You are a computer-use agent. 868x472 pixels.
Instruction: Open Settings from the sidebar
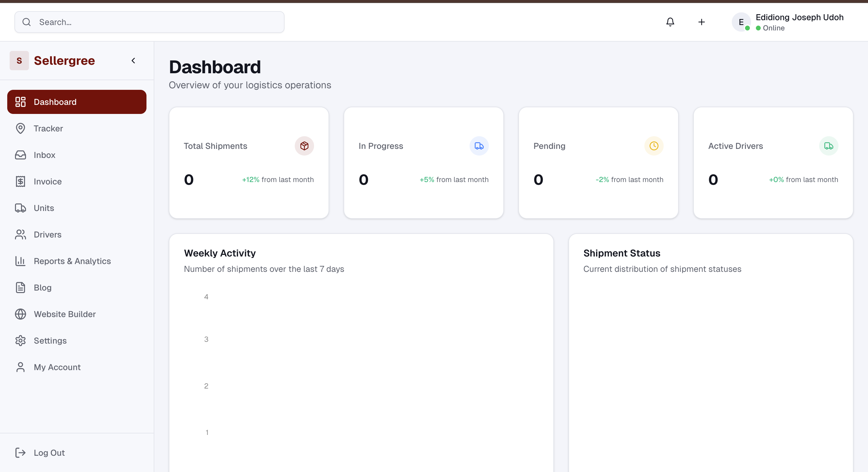[50, 341]
